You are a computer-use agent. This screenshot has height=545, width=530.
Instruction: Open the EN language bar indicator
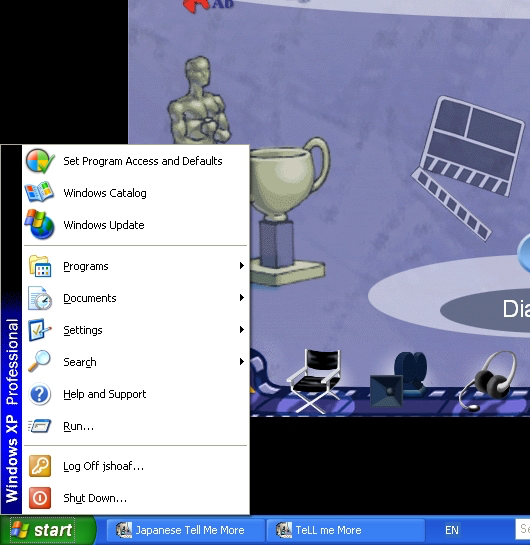452,530
